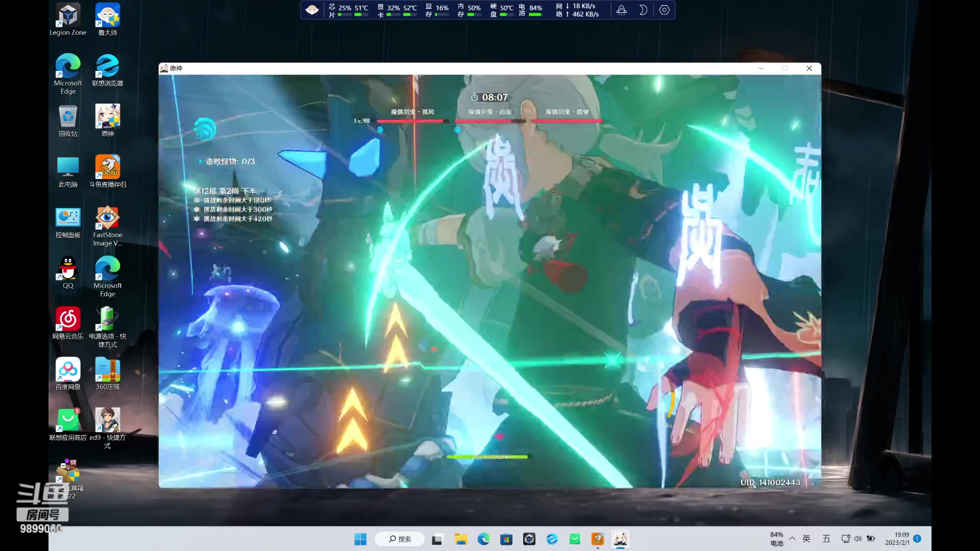Screen dimensions: 980x551
Task: Click the 第12层 第2间 下半 floor label
Action: (x=225, y=191)
